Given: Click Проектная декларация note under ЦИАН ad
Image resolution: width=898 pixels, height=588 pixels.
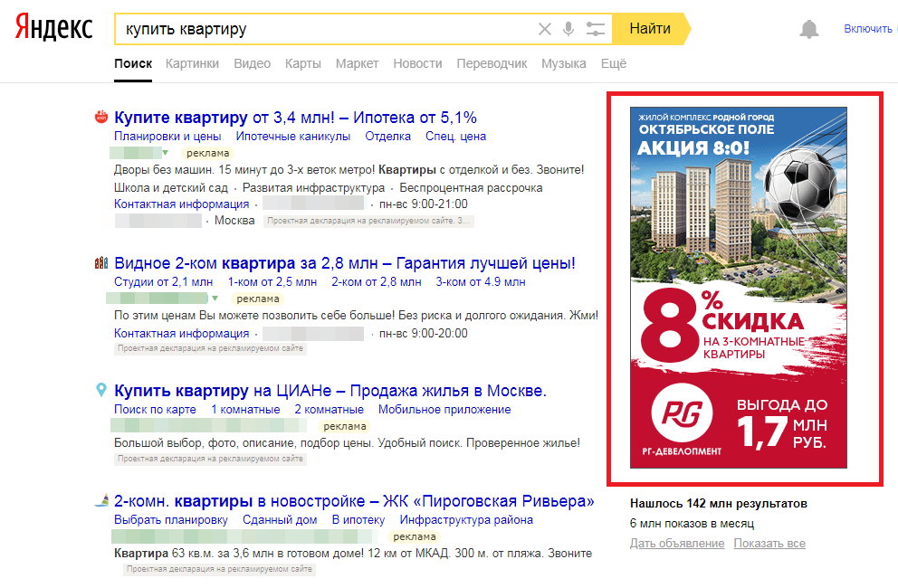Looking at the screenshot, I should pyautogui.click(x=210, y=459).
